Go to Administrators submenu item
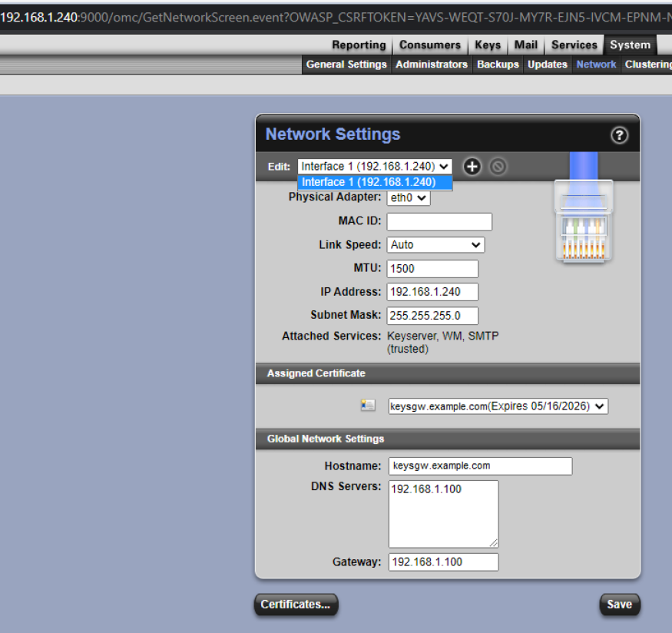 click(x=432, y=65)
